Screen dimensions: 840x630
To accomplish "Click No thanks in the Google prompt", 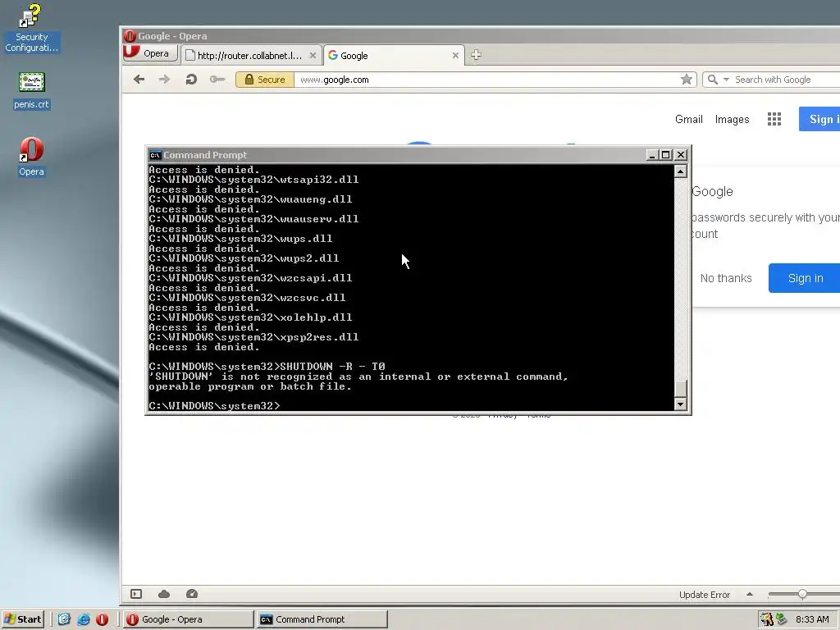I will 726,278.
